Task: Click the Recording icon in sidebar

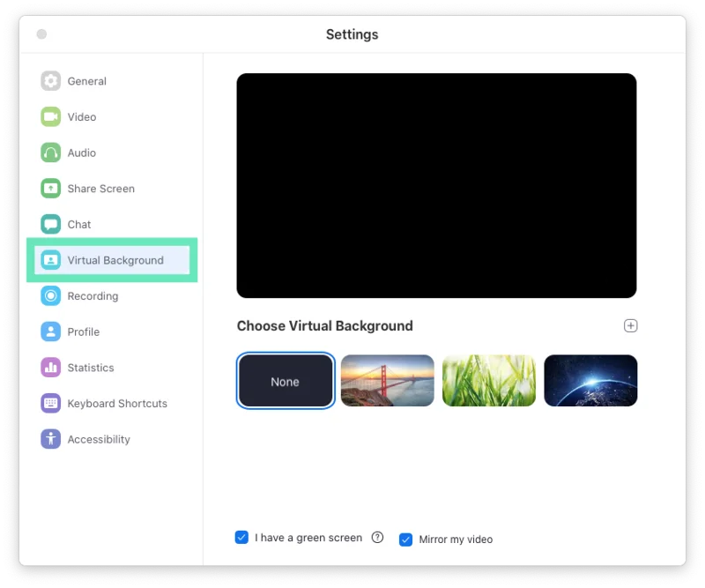Action: click(51, 296)
